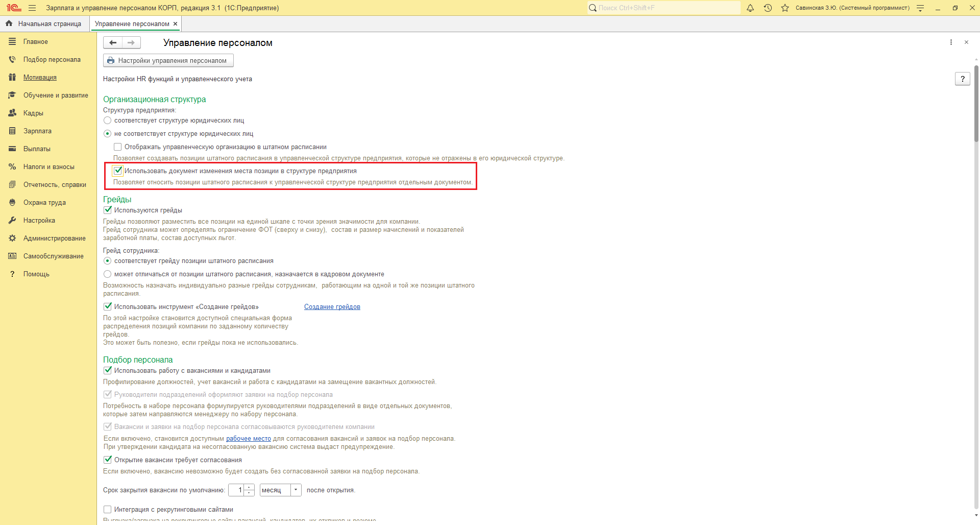Click the 'Подбор персонала' green section heading
The image size is (980, 525).
138,360
